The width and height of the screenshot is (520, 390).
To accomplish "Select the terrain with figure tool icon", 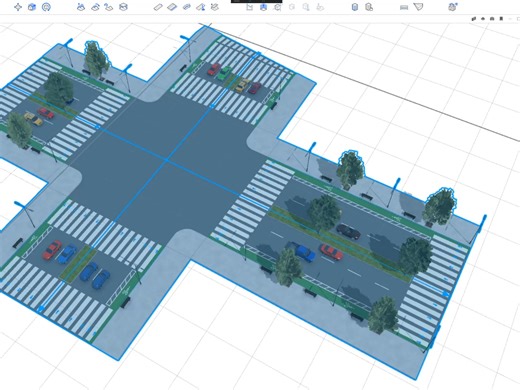I will click(81, 7).
